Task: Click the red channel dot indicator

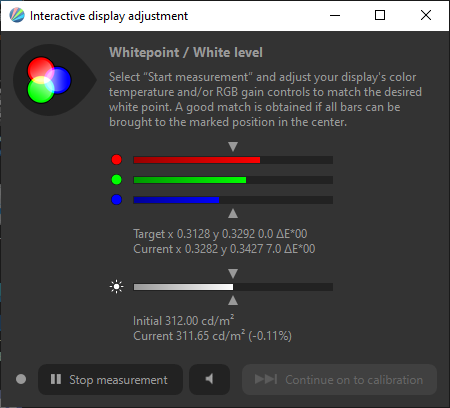Action: click(116, 160)
